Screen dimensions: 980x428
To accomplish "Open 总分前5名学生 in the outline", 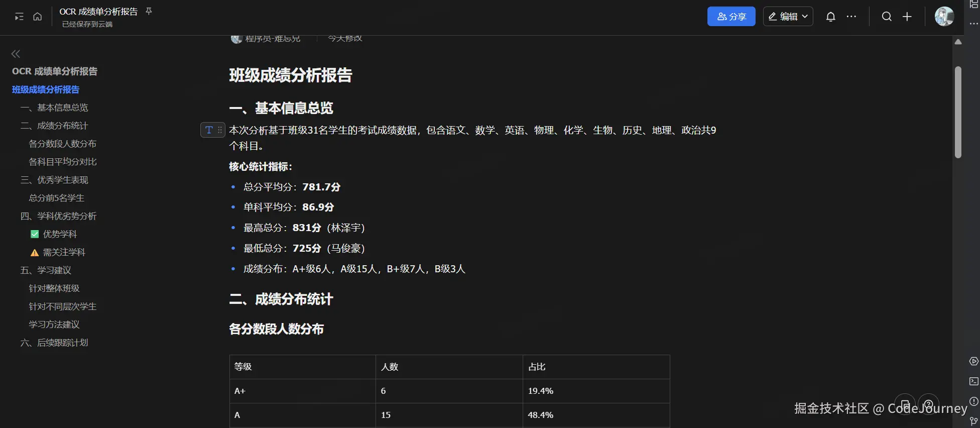I will coord(57,198).
